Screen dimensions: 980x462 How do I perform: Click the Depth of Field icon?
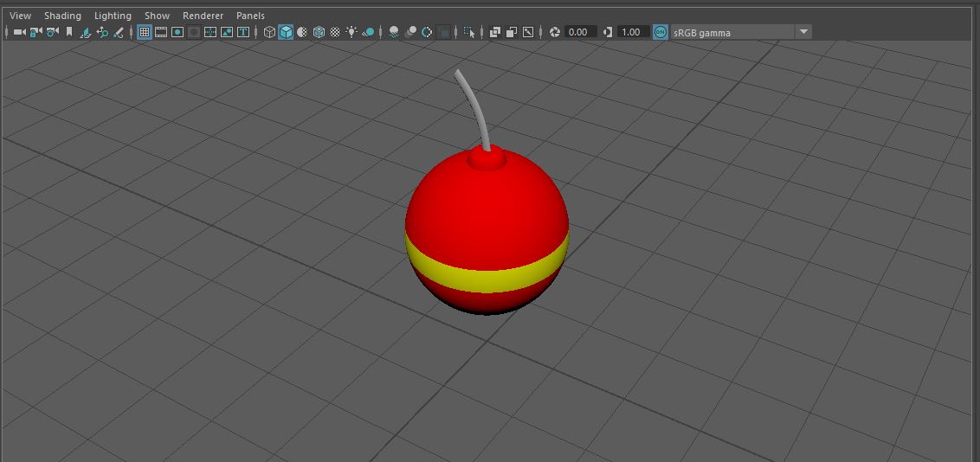444,32
